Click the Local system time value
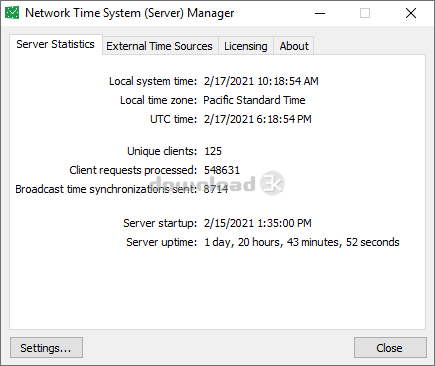The width and height of the screenshot is (435, 366). [x=261, y=81]
